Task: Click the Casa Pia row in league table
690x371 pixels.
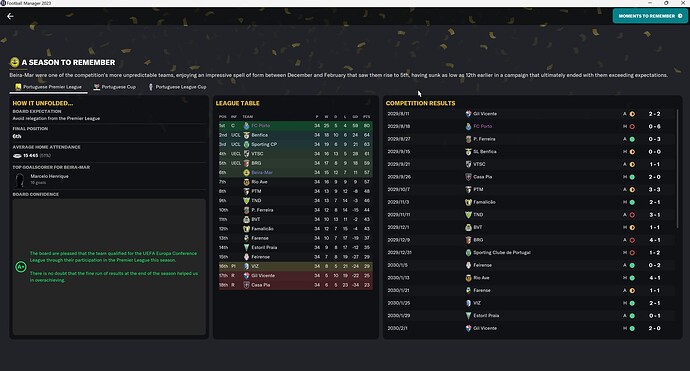Action: 295,285
